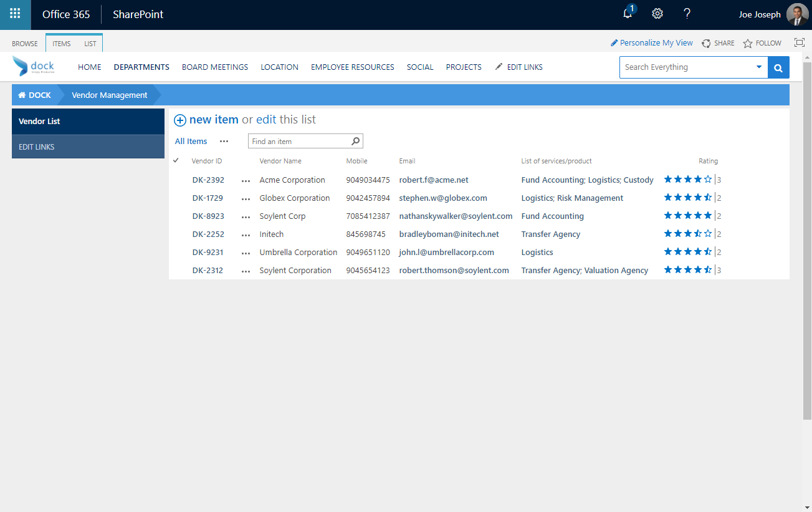Open the All Items view ellipsis menu
Screen dimensions: 812x512
pos(224,142)
